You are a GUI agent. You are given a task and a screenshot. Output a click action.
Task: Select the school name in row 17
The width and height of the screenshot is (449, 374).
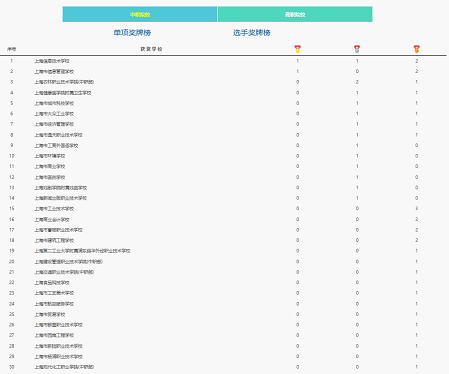coord(58,230)
